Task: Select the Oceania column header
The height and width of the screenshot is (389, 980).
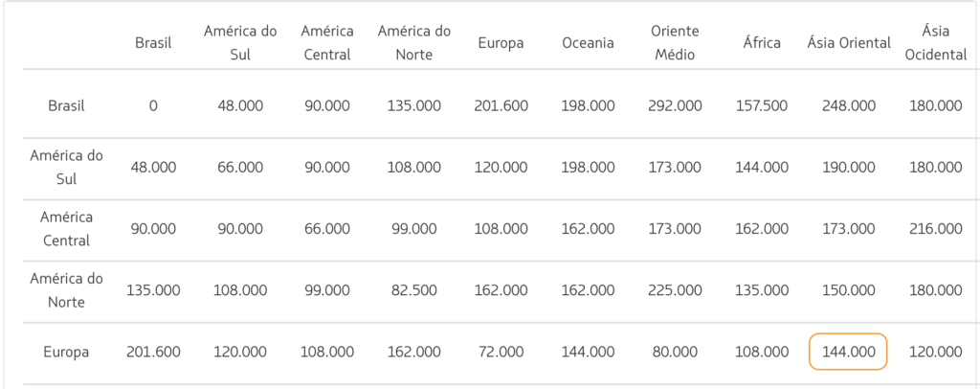Action: pyautogui.click(x=589, y=42)
